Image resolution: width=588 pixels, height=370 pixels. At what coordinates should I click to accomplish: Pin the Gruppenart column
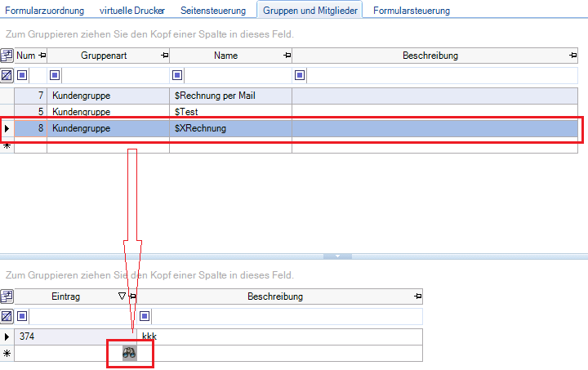click(x=165, y=56)
